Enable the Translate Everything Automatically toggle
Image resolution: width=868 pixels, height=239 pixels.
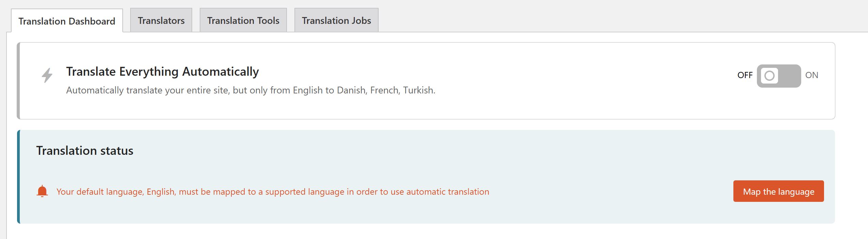[x=779, y=76]
